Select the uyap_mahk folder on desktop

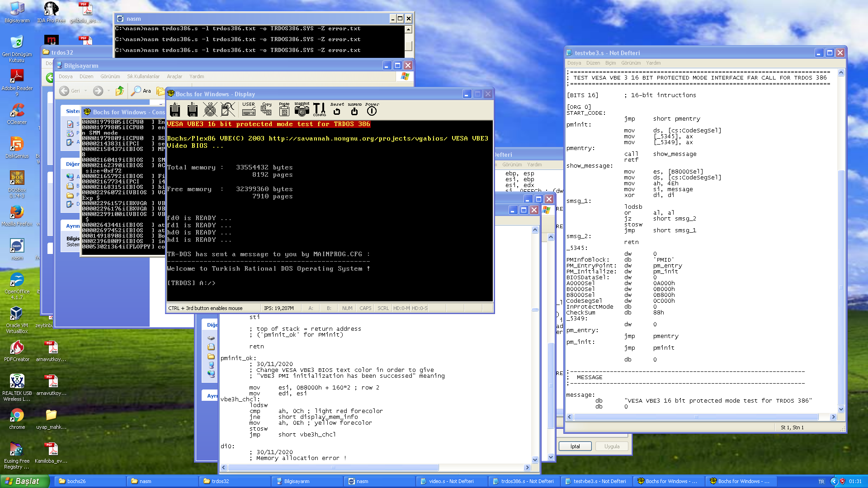coord(51,419)
